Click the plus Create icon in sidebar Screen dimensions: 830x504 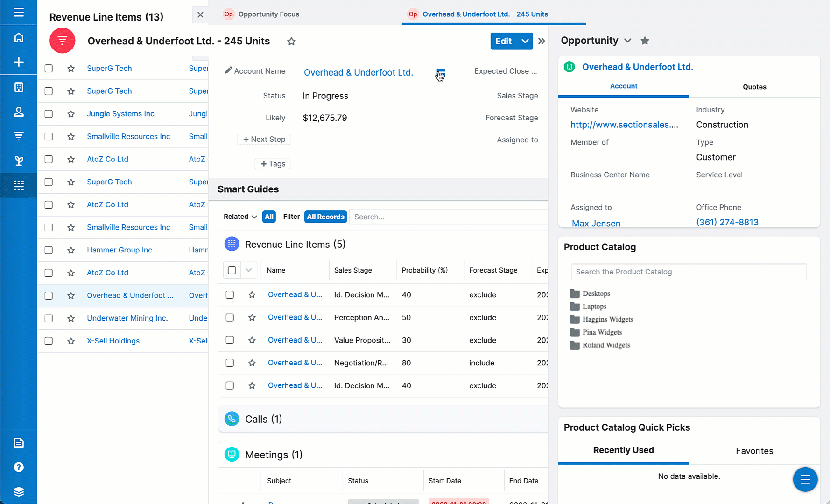[19, 62]
